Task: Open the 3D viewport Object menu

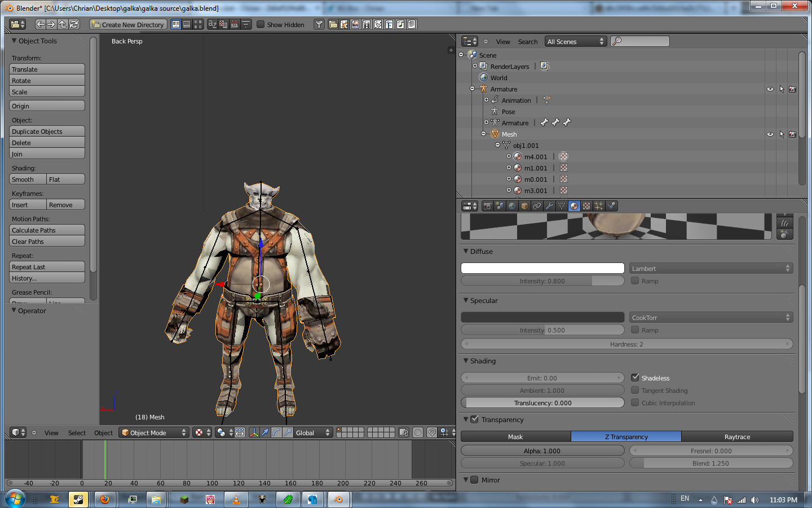Action: tap(103, 433)
